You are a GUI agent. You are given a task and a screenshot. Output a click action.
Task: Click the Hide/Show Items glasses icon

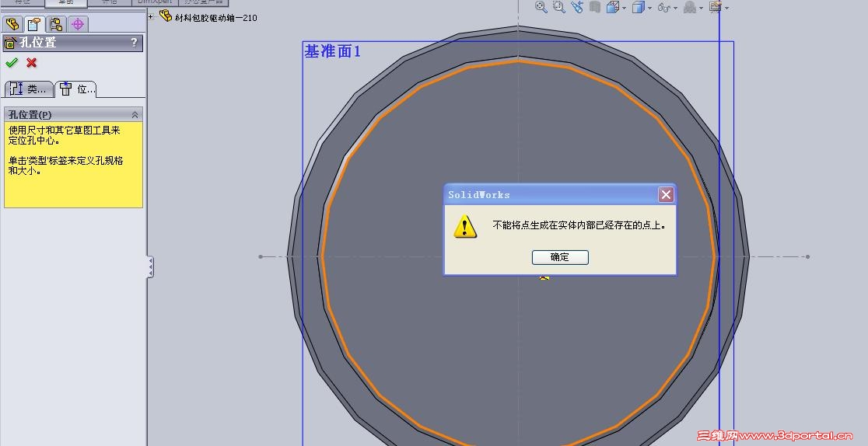tap(663, 7)
